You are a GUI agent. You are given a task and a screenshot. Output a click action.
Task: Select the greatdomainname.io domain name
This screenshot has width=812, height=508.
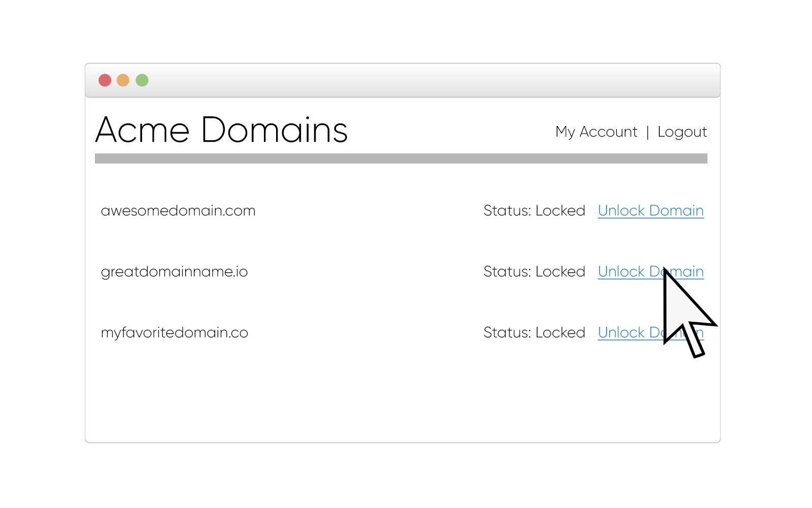(174, 272)
